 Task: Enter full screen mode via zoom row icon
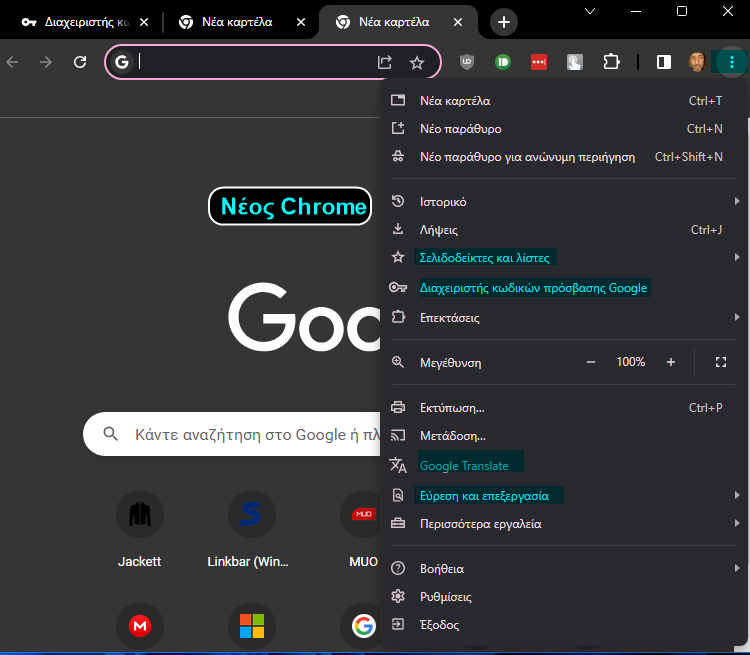point(721,362)
